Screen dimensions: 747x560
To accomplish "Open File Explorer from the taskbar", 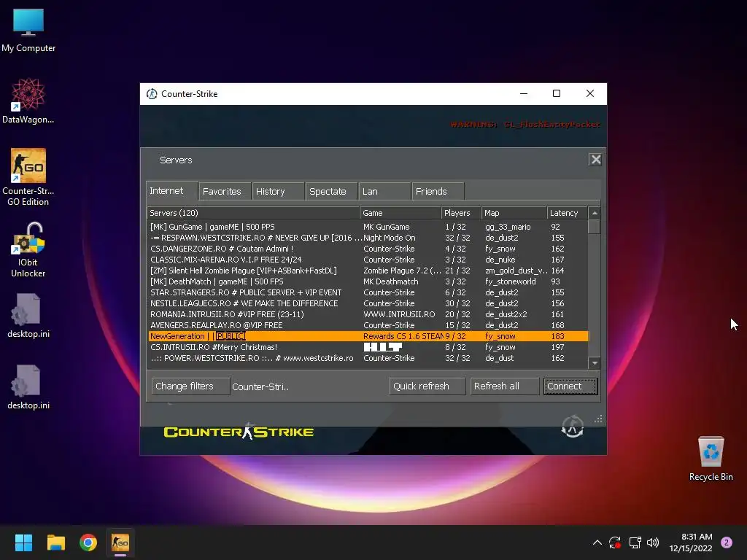I will 55,542.
